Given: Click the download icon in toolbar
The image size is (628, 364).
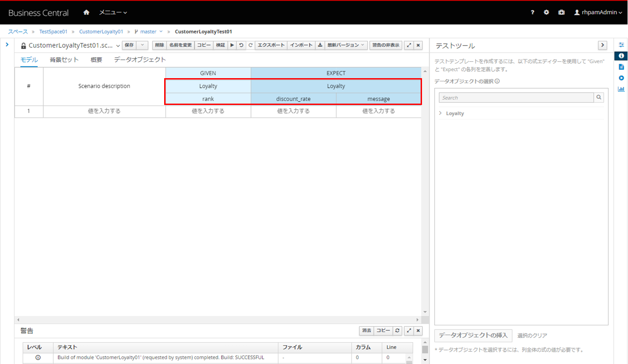Looking at the screenshot, I should tap(320, 45).
